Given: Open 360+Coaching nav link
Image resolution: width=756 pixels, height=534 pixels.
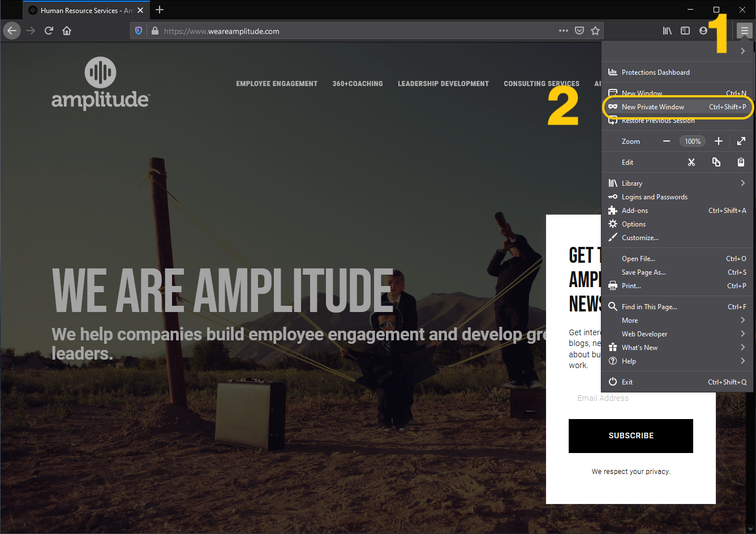Looking at the screenshot, I should click(358, 83).
